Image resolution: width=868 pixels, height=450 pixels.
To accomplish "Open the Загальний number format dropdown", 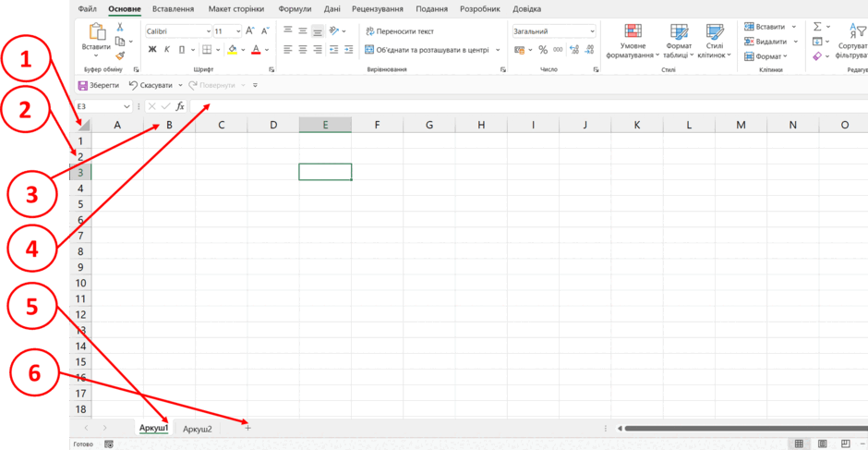I will pos(592,31).
